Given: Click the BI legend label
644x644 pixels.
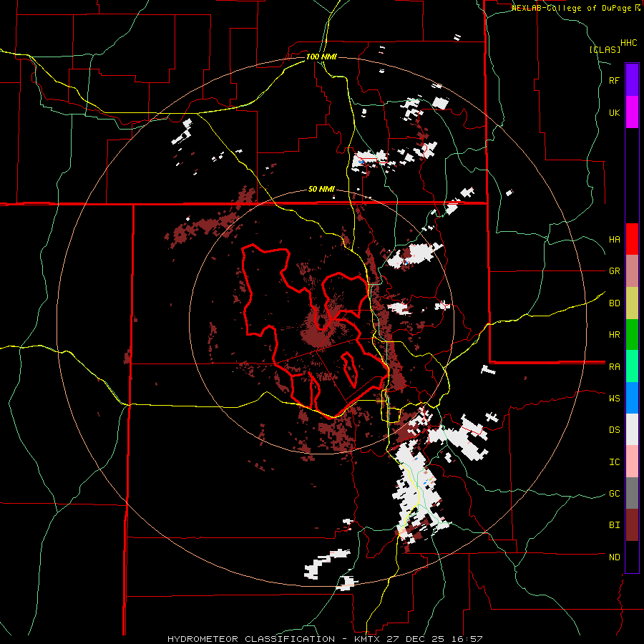Looking at the screenshot, I should [x=614, y=525].
